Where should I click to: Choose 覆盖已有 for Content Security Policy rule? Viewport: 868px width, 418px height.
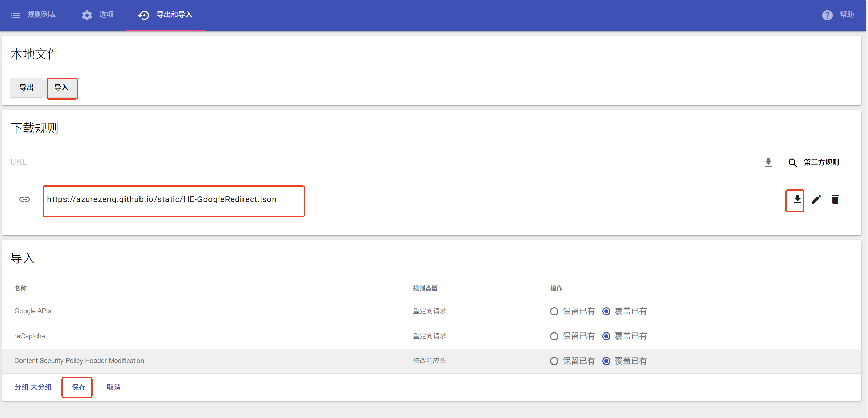[x=606, y=361]
